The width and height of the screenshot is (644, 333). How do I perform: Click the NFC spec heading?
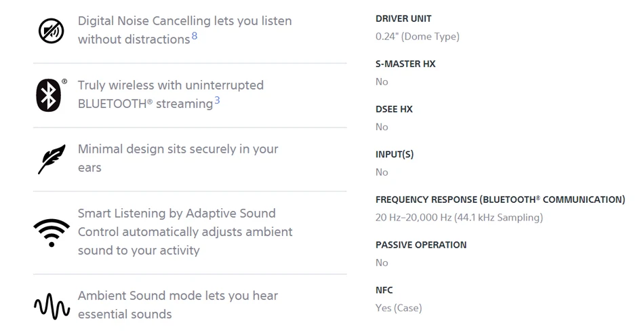[384, 290]
